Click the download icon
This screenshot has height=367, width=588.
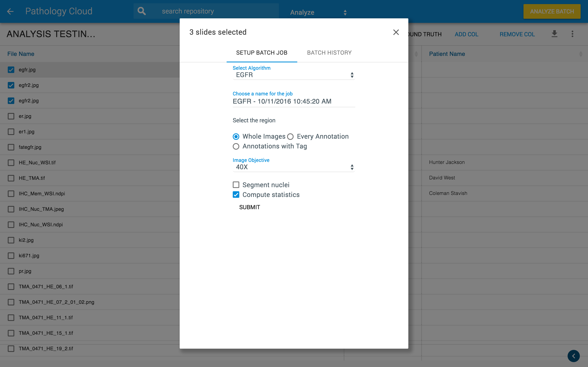pos(554,34)
